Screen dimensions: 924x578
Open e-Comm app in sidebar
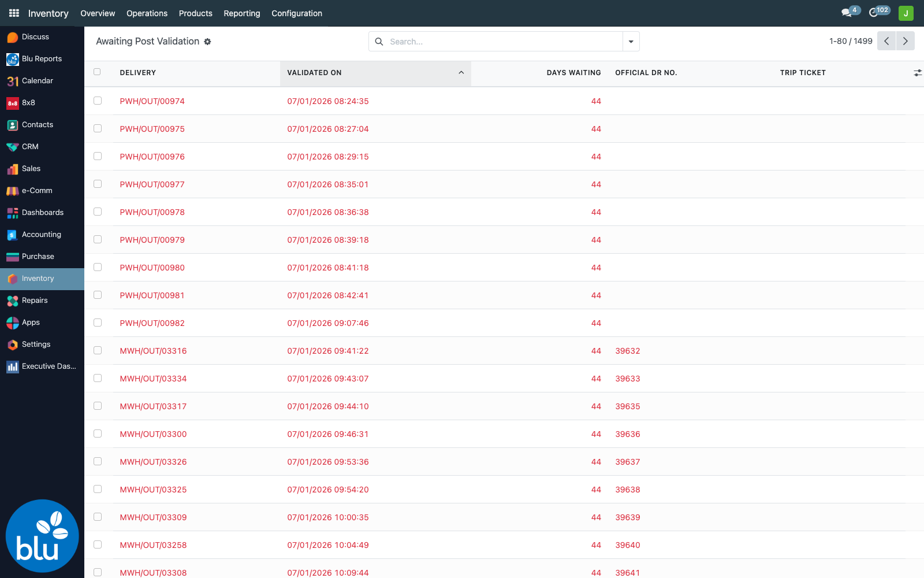point(42,191)
